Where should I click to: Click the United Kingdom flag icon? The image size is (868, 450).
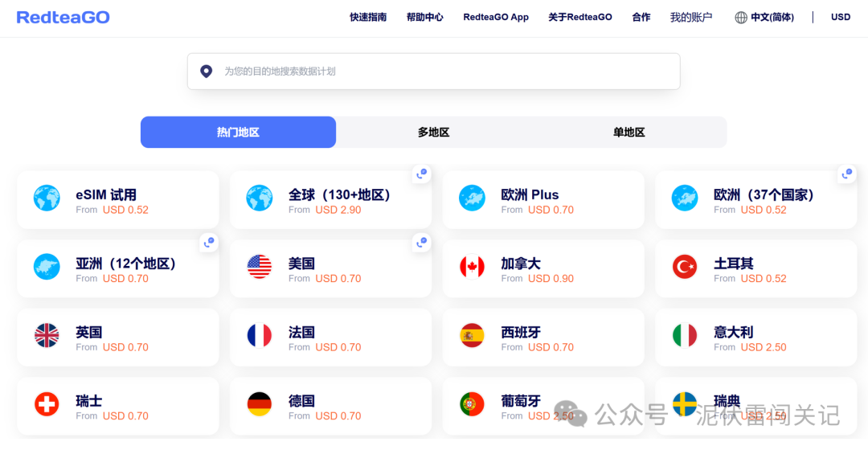(47, 335)
